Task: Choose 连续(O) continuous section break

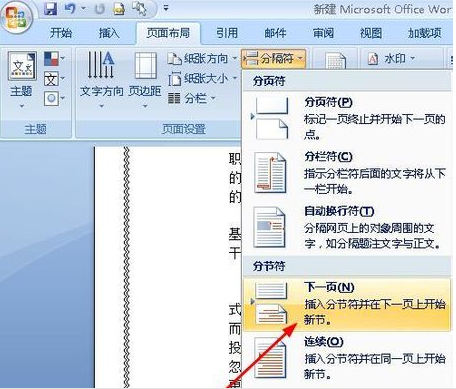Action: (x=347, y=359)
